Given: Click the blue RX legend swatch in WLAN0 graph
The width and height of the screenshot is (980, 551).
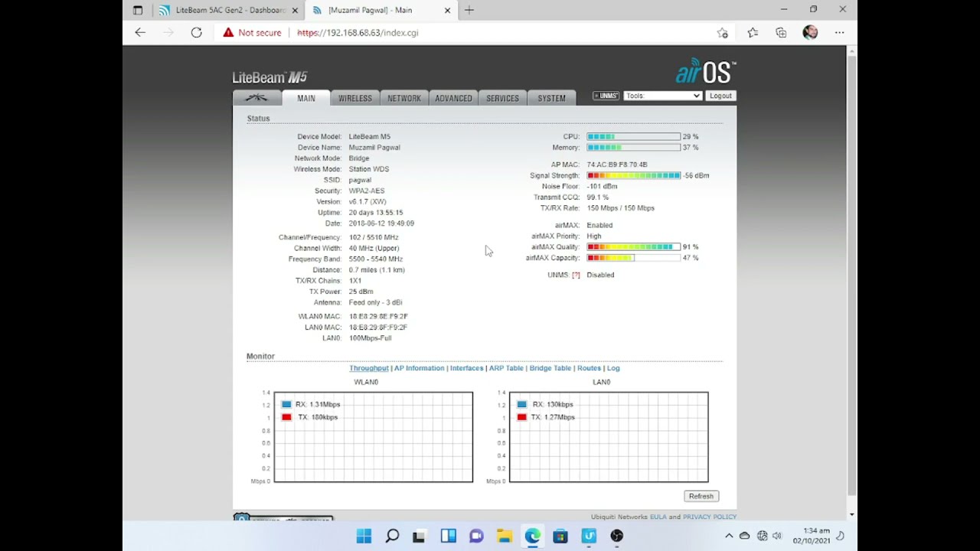Looking at the screenshot, I should point(286,404).
